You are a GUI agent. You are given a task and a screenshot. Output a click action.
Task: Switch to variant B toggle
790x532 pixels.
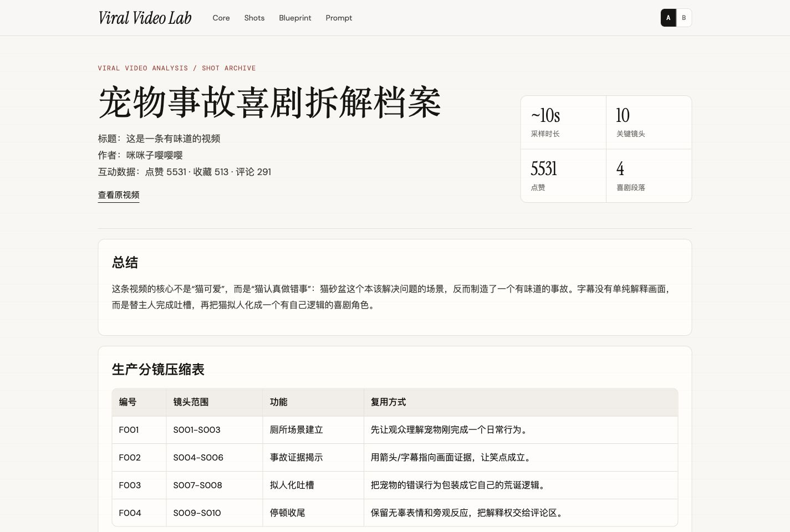click(x=684, y=18)
